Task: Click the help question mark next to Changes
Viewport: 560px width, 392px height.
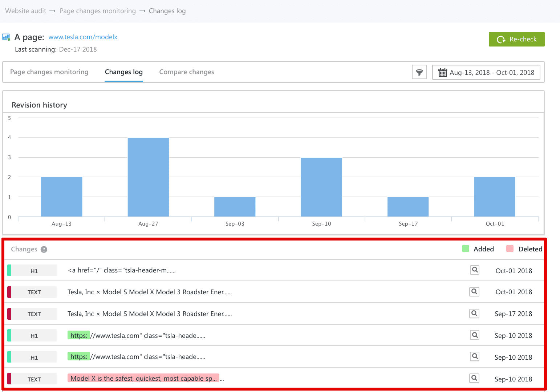Action: pos(44,249)
